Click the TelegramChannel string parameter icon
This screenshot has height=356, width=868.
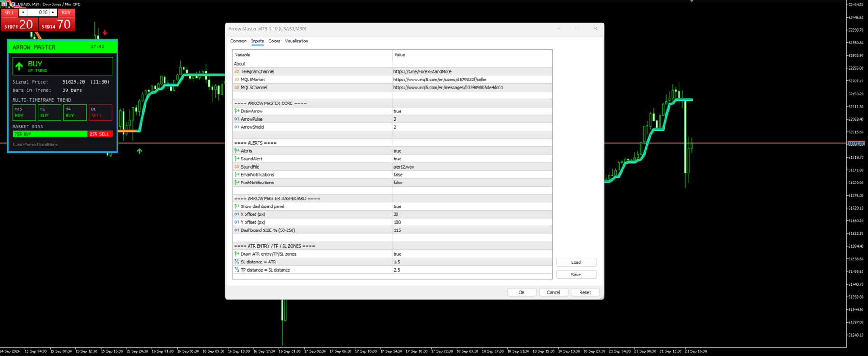[237, 71]
